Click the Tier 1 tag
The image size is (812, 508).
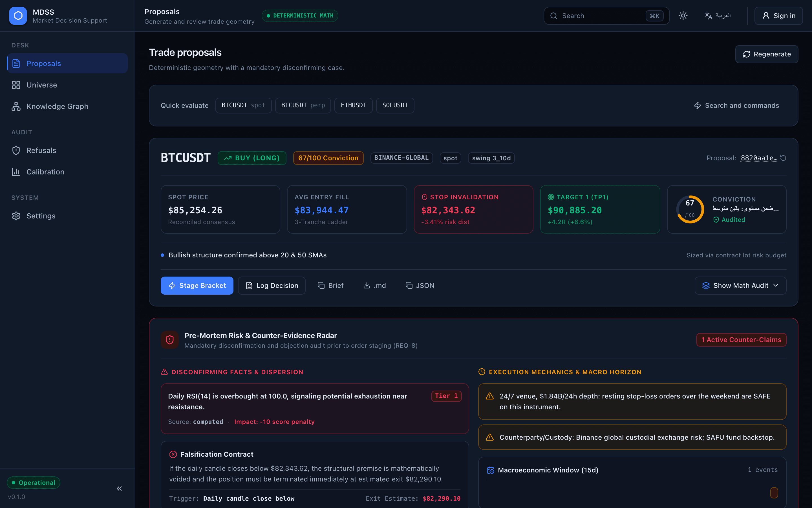pyautogui.click(x=446, y=396)
